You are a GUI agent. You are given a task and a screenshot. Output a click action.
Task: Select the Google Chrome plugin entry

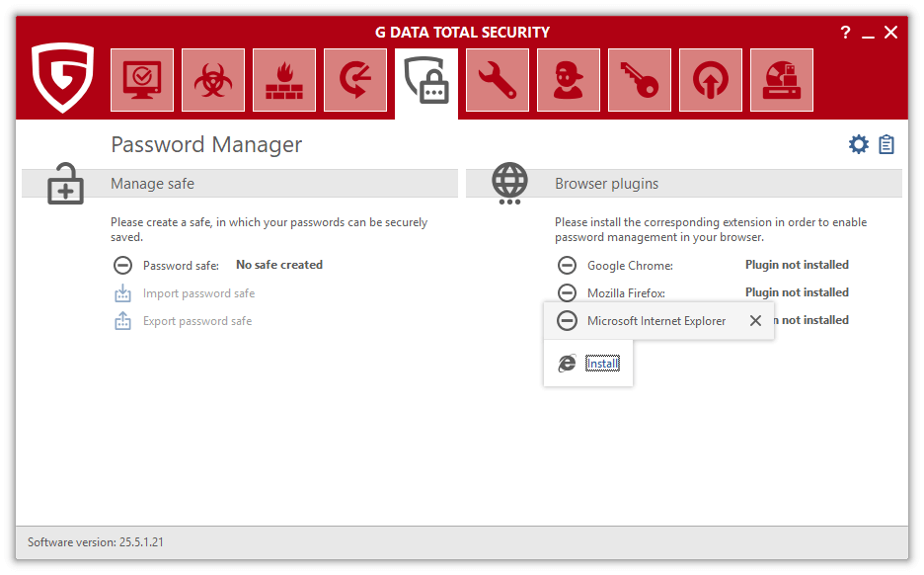(630, 266)
